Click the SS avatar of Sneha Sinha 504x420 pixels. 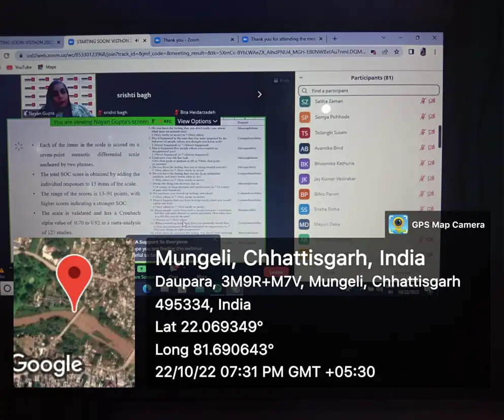tap(304, 209)
